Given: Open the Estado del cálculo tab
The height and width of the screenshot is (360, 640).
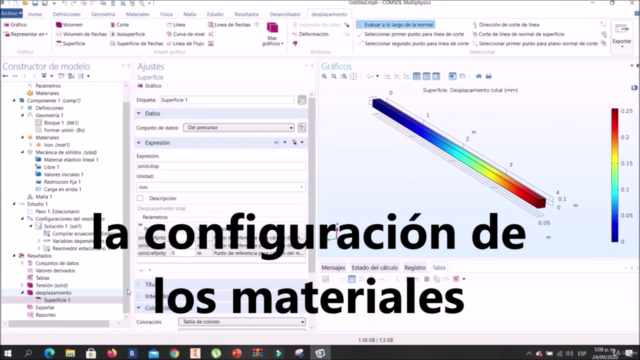Looking at the screenshot, I should click(375, 268).
